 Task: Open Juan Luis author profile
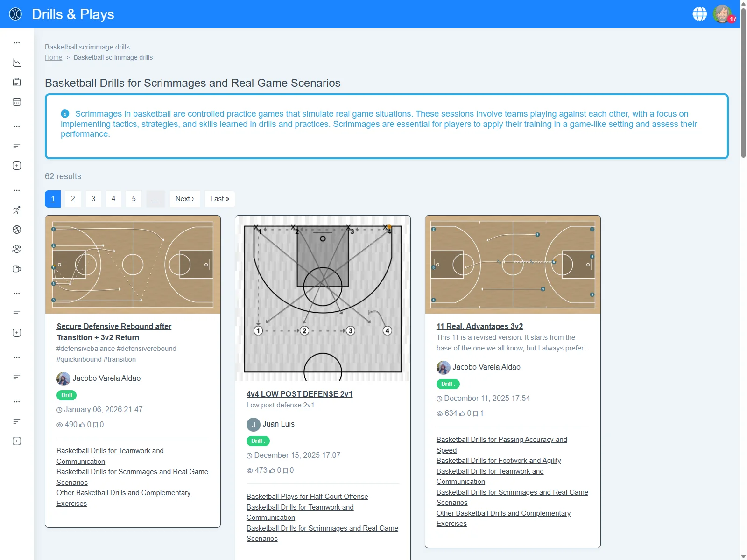coord(278,424)
